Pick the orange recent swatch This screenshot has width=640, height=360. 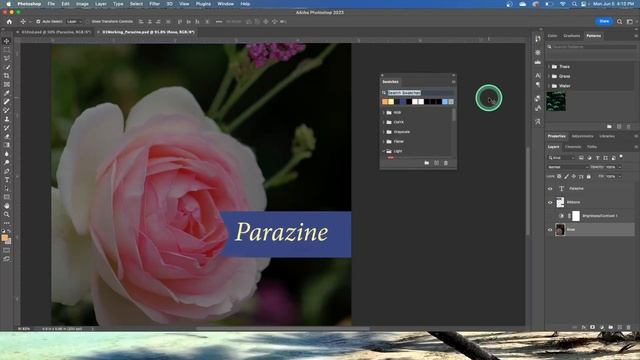tap(385, 102)
